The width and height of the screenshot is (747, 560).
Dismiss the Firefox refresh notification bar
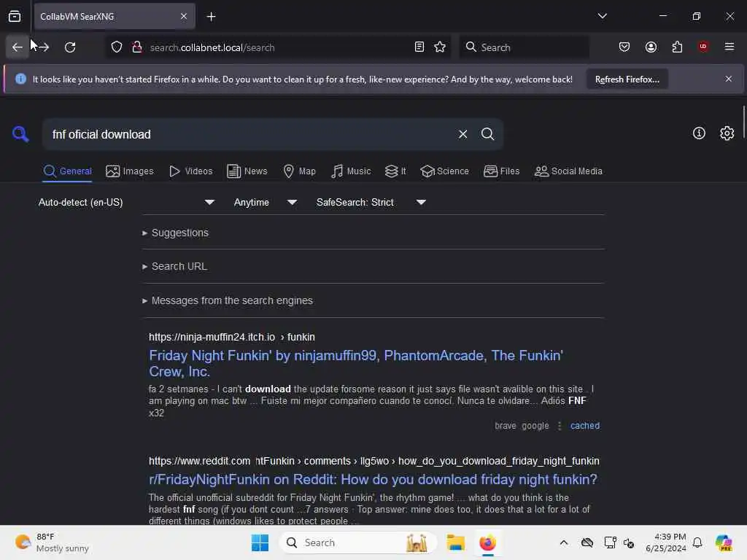click(729, 79)
